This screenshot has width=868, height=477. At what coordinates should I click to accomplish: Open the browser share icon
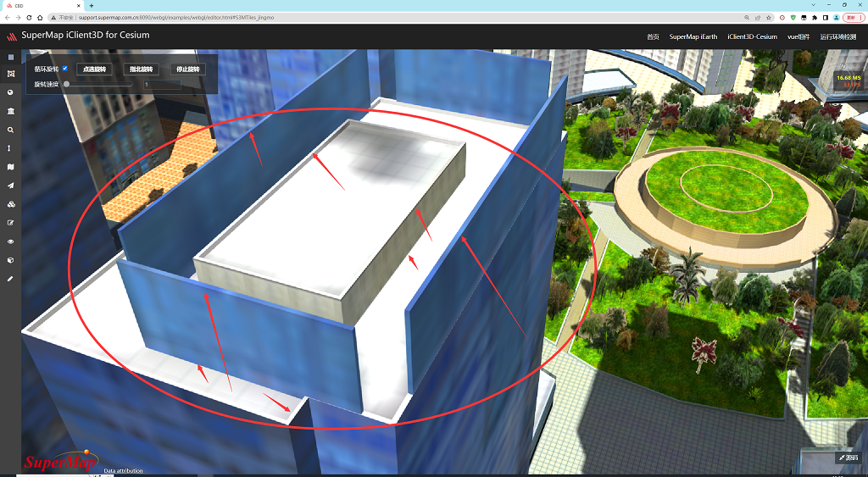(758, 18)
